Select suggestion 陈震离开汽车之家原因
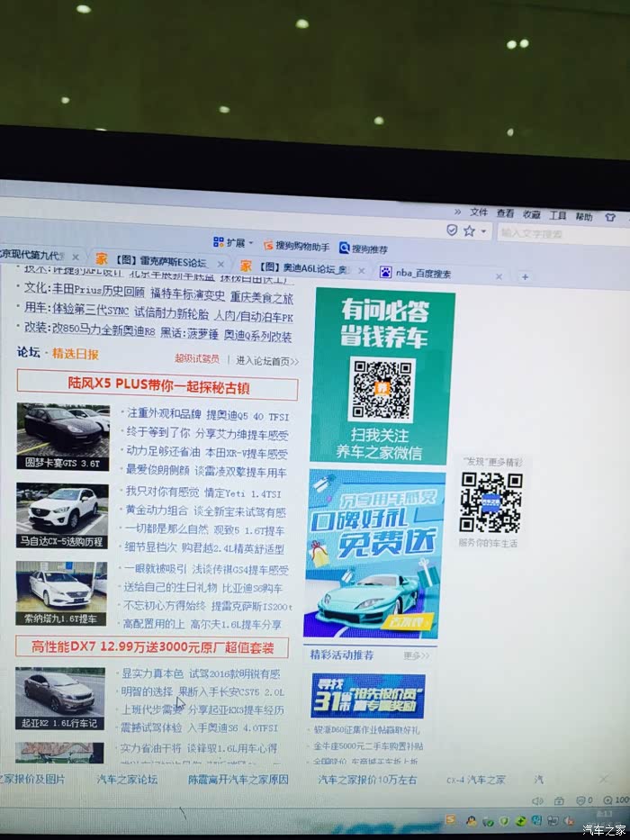The height and width of the screenshot is (840, 630). (x=238, y=780)
